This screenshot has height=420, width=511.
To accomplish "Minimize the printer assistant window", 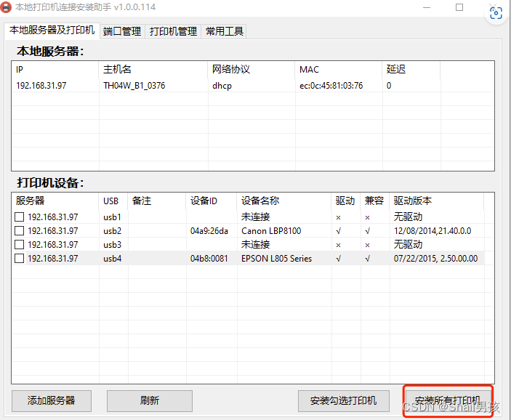I will pyautogui.click(x=427, y=7).
